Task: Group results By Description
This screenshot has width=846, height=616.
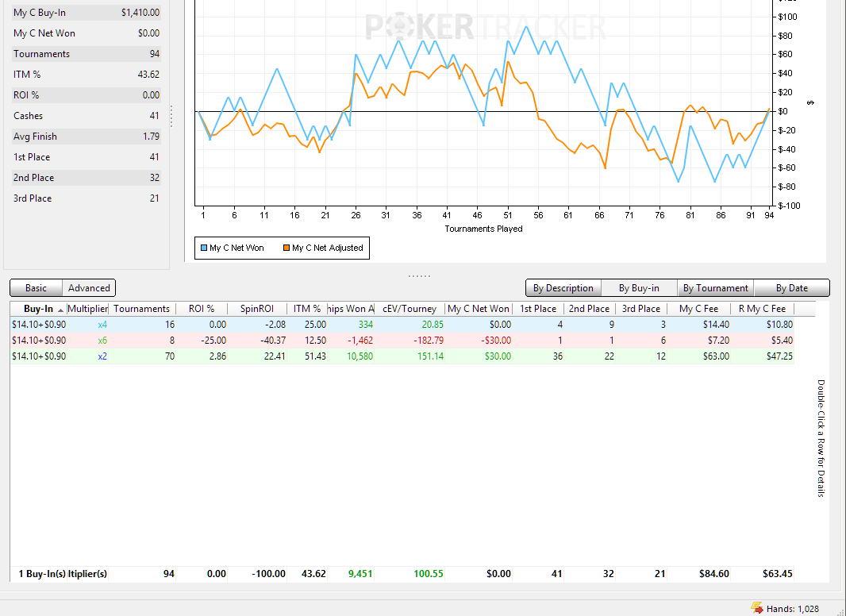Action: 563,288
